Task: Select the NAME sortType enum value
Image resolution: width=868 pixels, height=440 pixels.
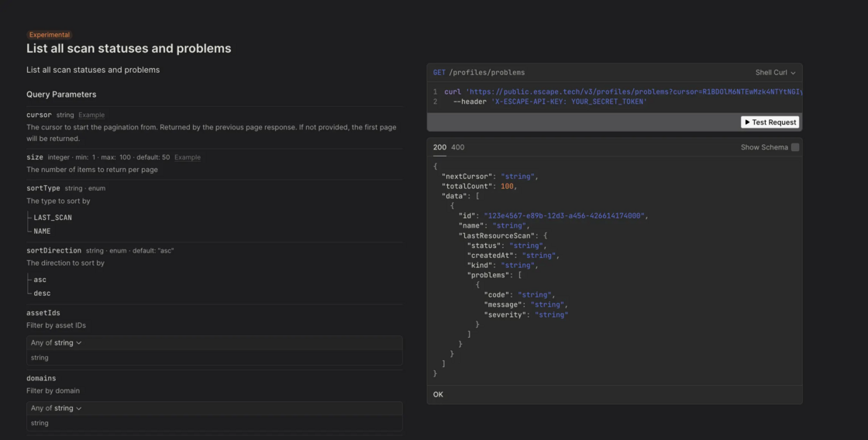Action: 42,231
